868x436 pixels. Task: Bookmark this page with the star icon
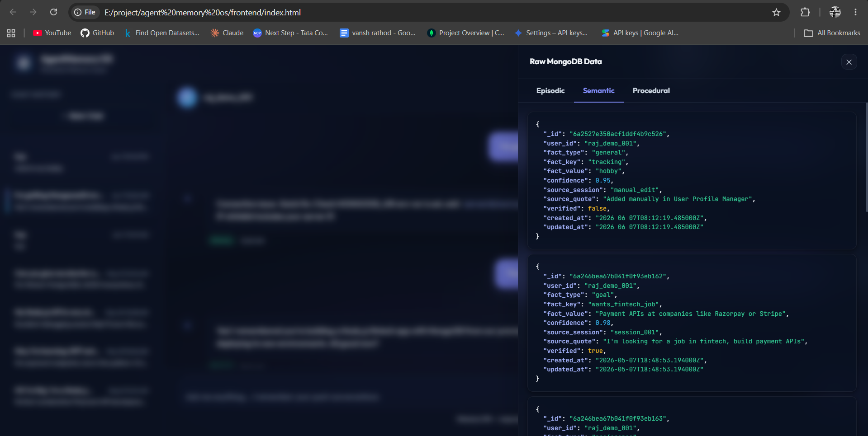pos(776,12)
